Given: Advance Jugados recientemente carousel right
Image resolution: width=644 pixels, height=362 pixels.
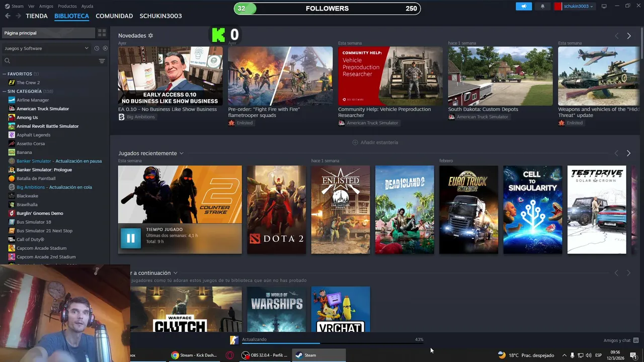Looking at the screenshot, I should (629, 153).
